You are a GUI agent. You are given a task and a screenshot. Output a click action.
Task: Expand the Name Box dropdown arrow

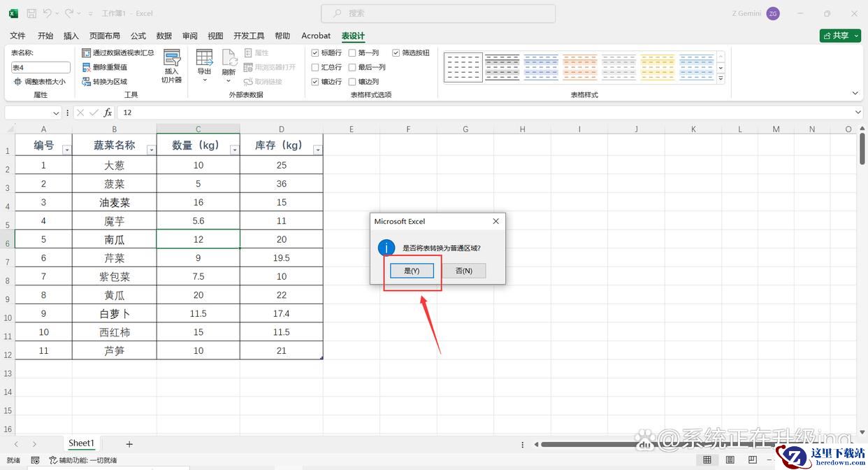57,113
